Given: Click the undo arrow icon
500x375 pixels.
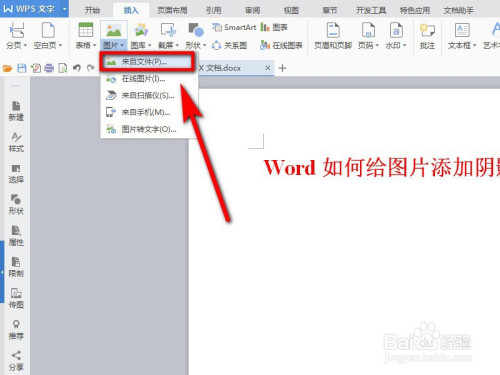Looking at the screenshot, I should pos(77,68).
